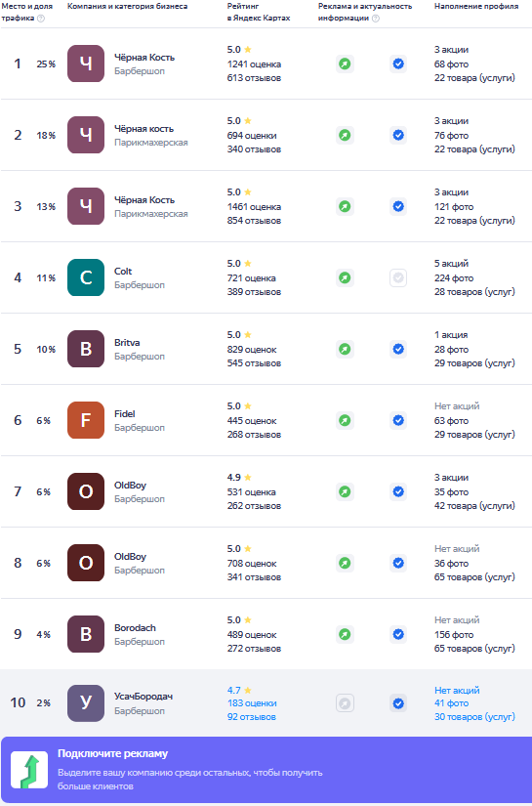The width and height of the screenshot is (532, 806).
Task: Click the green advertising icon in Britva row
Action: point(345,349)
